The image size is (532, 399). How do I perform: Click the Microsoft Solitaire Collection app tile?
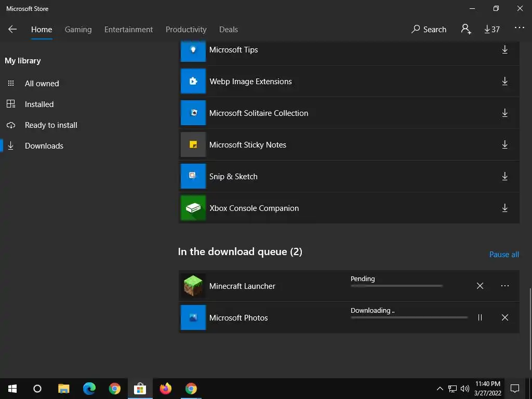click(x=193, y=113)
